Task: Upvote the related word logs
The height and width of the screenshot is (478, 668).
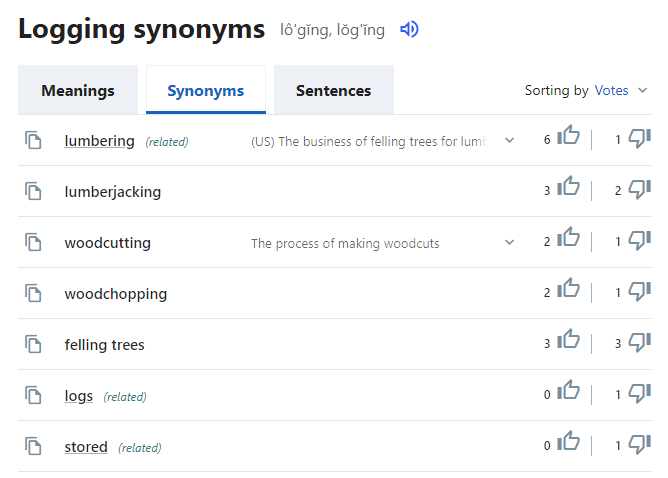Action: [568, 391]
